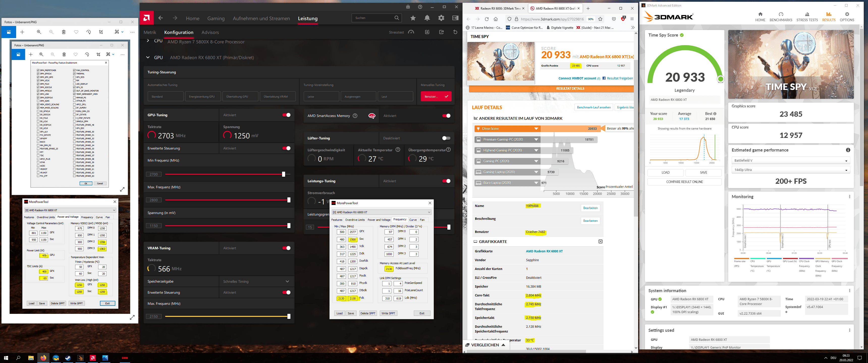Expand the CPU AMD Ryzen 7 5800X section
Viewport: 868px width, 363px height.
148,41
